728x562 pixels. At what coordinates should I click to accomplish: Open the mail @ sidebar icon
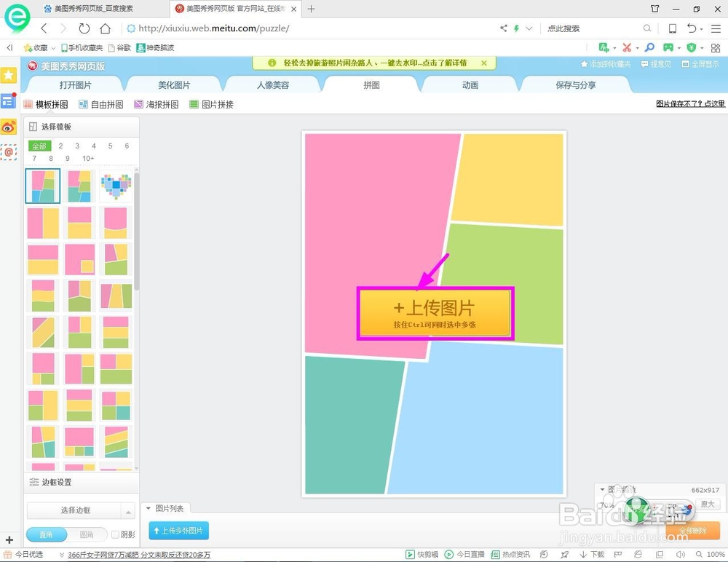point(9,152)
